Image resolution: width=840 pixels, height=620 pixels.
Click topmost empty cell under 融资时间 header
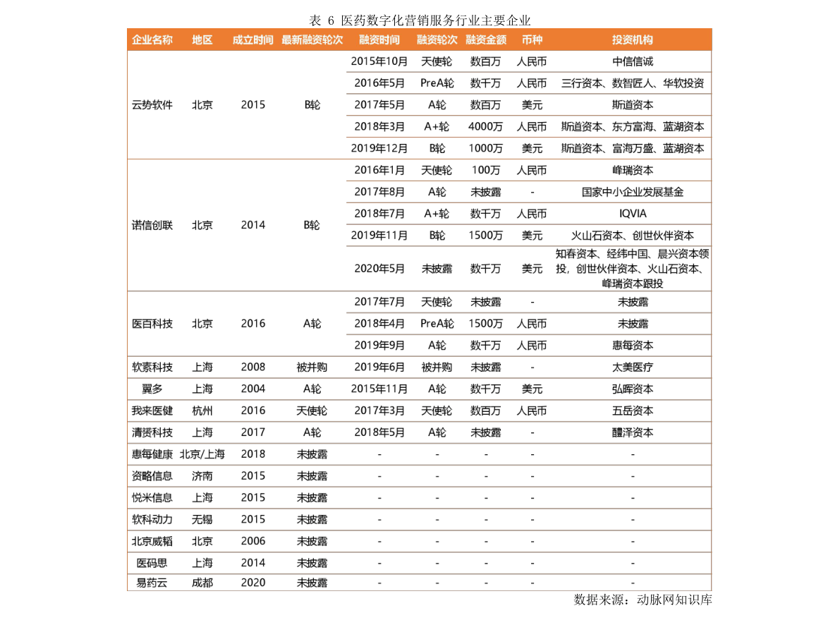tap(379, 61)
